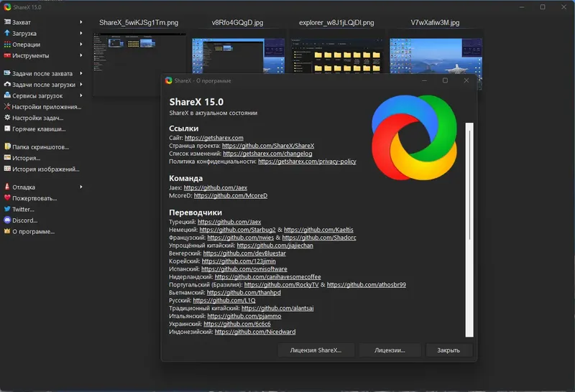
Task: Click the Настройки задач gear icon
Action: click(7, 118)
